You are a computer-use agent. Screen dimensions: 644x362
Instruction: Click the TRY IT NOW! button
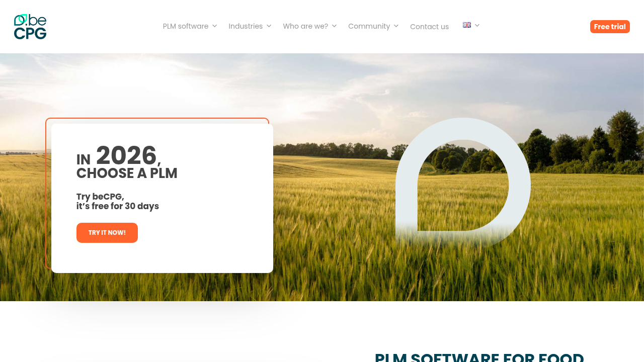tap(107, 233)
